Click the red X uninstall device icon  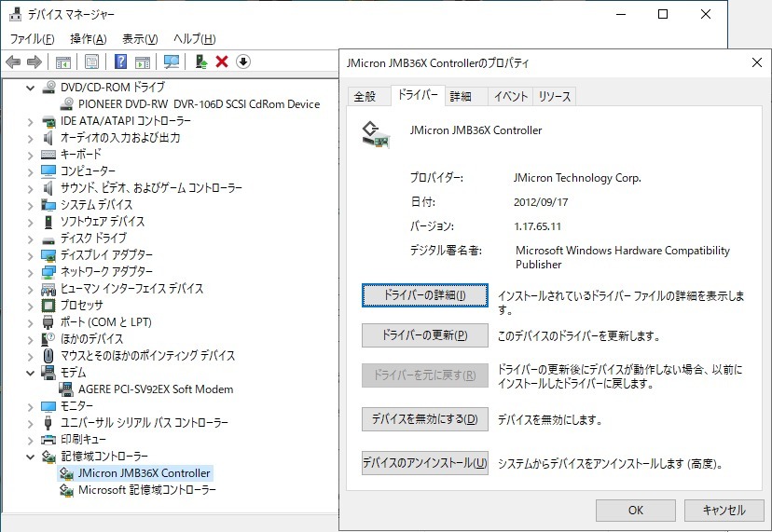pos(222,62)
